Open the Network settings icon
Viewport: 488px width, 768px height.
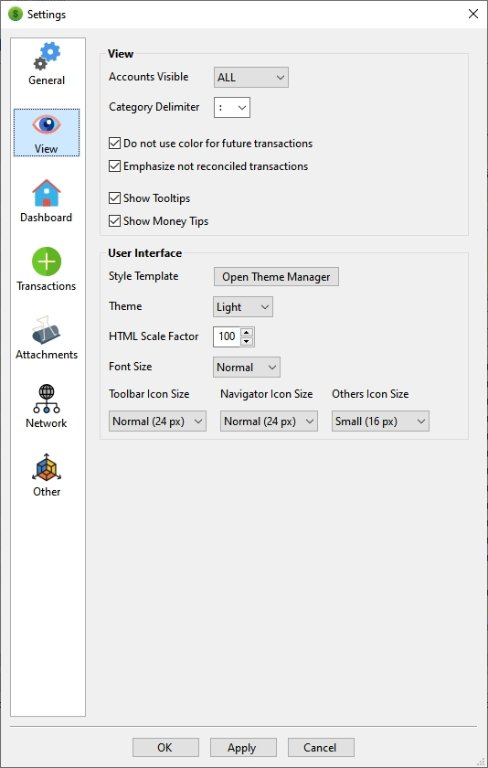pyautogui.click(x=47, y=399)
